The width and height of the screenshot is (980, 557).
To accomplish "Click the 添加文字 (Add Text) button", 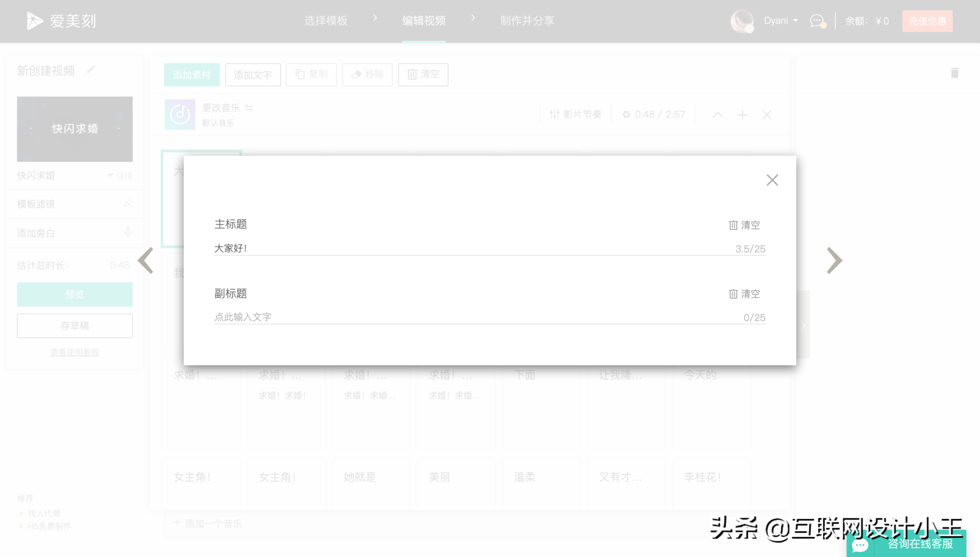I will [253, 74].
